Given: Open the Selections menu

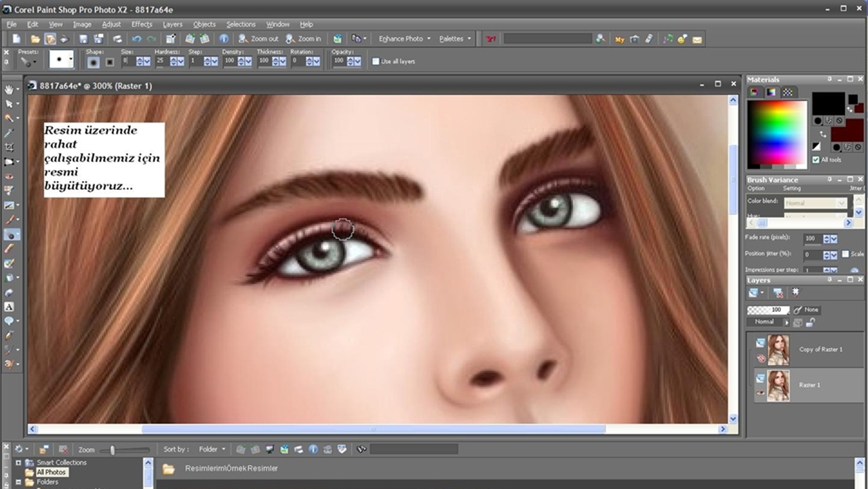Looking at the screenshot, I should [x=241, y=24].
